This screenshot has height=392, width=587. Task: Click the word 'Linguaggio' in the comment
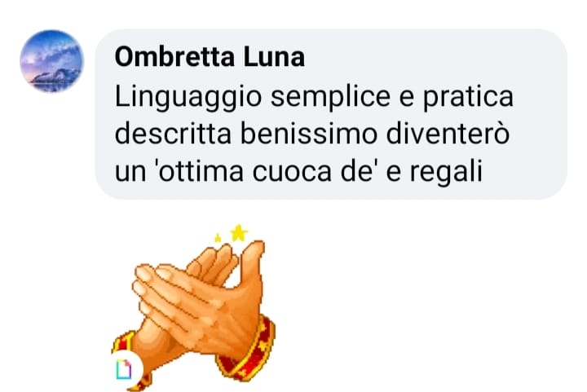click(x=188, y=98)
